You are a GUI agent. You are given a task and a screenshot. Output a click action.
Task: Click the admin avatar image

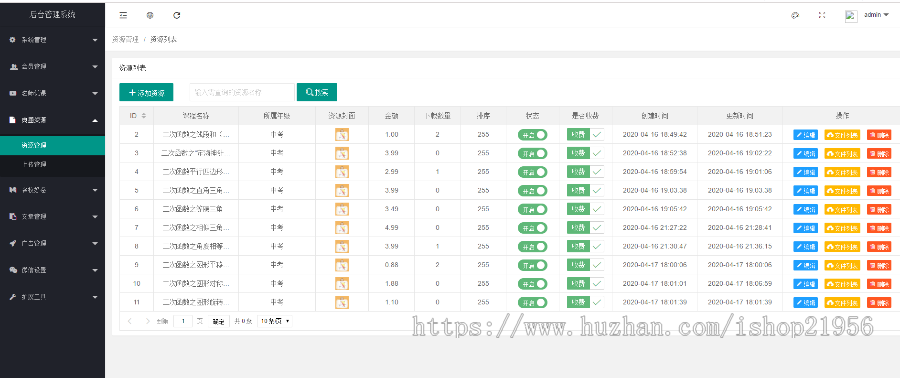point(851,16)
